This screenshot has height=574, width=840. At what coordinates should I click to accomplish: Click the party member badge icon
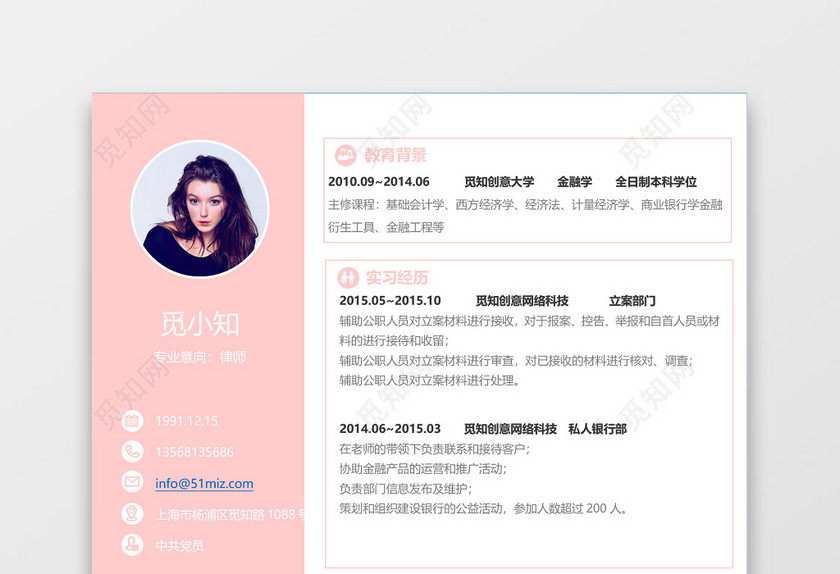click(x=132, y=545)
